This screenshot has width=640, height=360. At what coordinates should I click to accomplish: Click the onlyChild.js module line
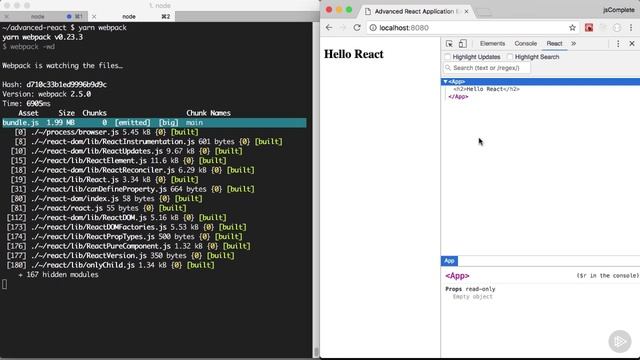click(x=110, y=265)
